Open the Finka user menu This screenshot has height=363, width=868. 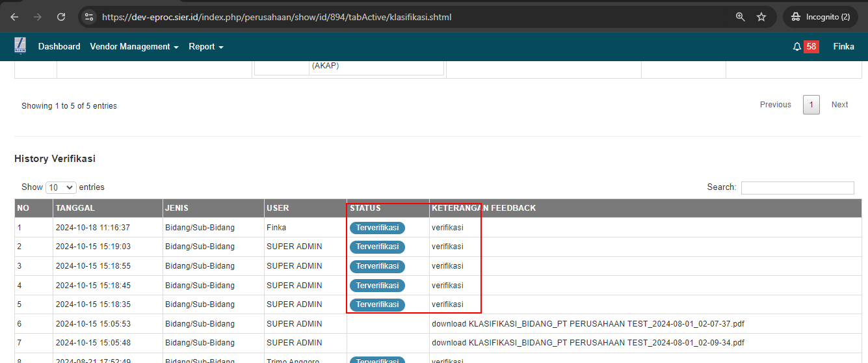(843, 47)
